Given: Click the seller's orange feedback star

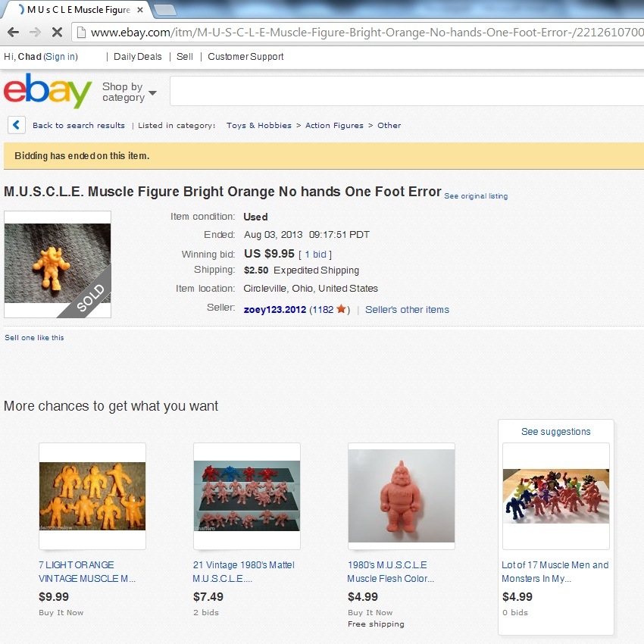Looking at the screenshot, I should point(341,309).
